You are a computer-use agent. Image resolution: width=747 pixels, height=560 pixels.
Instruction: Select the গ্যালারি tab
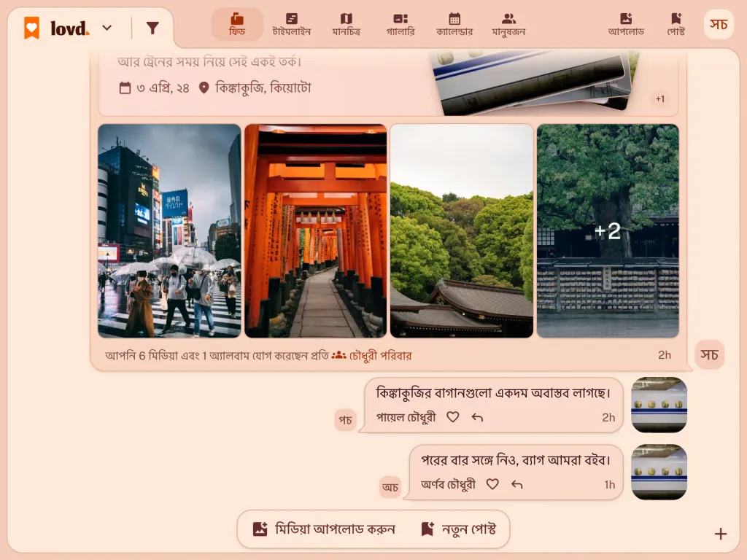click(400, 24)
